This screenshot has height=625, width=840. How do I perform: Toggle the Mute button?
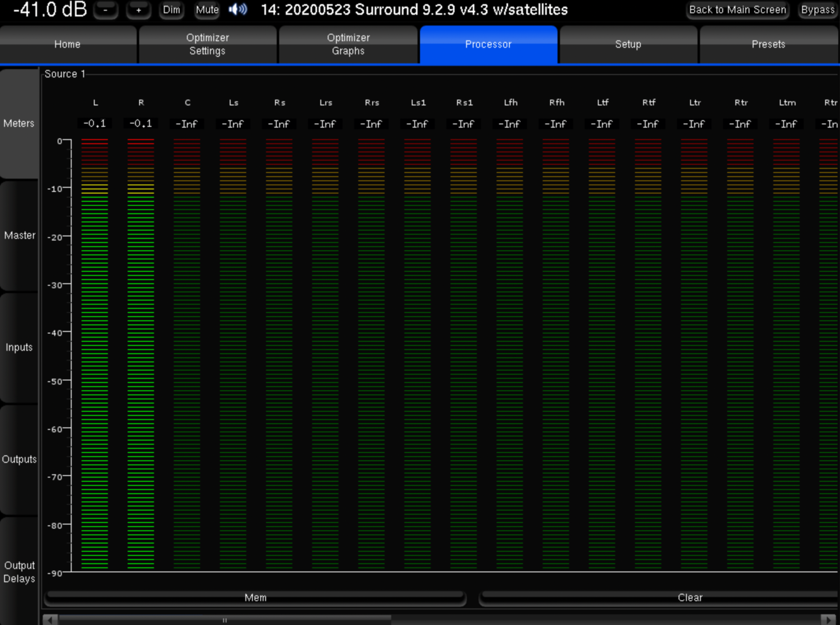(x=207, y=10)
